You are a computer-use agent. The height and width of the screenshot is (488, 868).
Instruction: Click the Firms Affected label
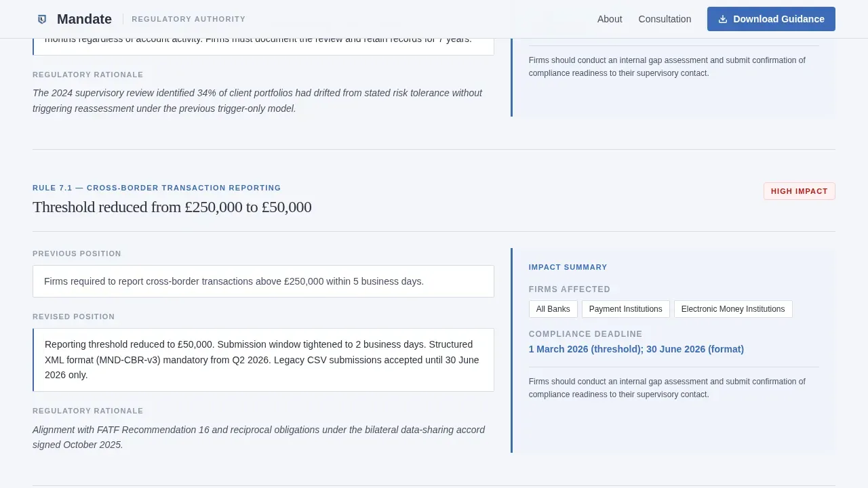point(570,289)
